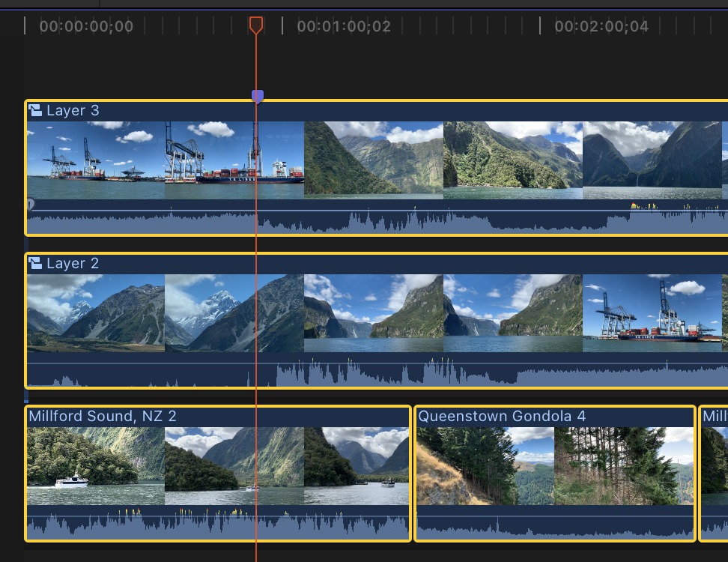This screenshot has width=728, height=562.
Task: Click the first cargo port thumbnail in Layer 3
Action: point(95,160)
